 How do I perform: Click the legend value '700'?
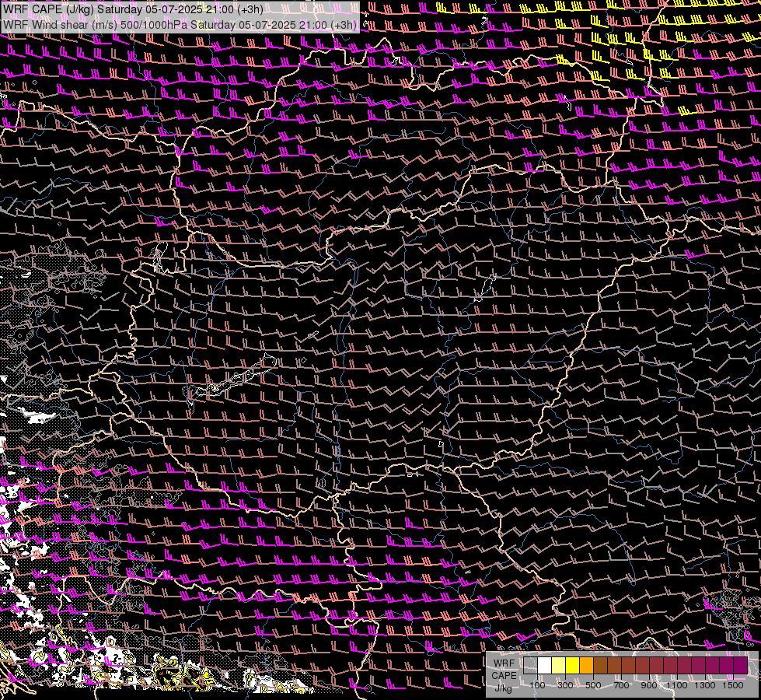pos(621,685)
